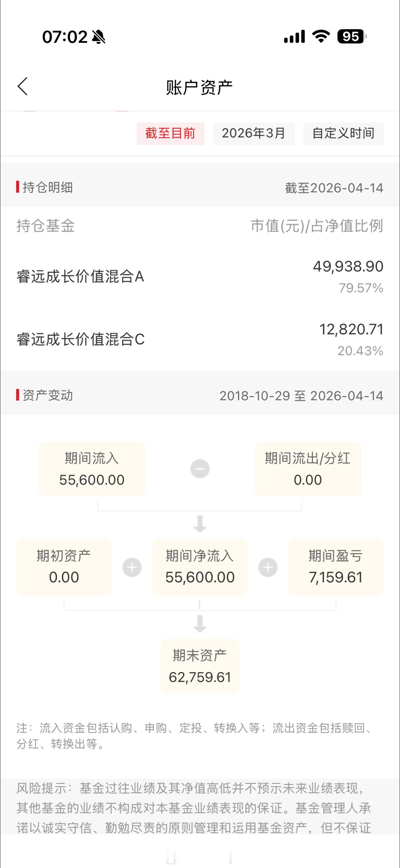The width and height of the screenshot is (400, 868).
Task: Open the 自定义时间 date picker
Action: (343, 134)
